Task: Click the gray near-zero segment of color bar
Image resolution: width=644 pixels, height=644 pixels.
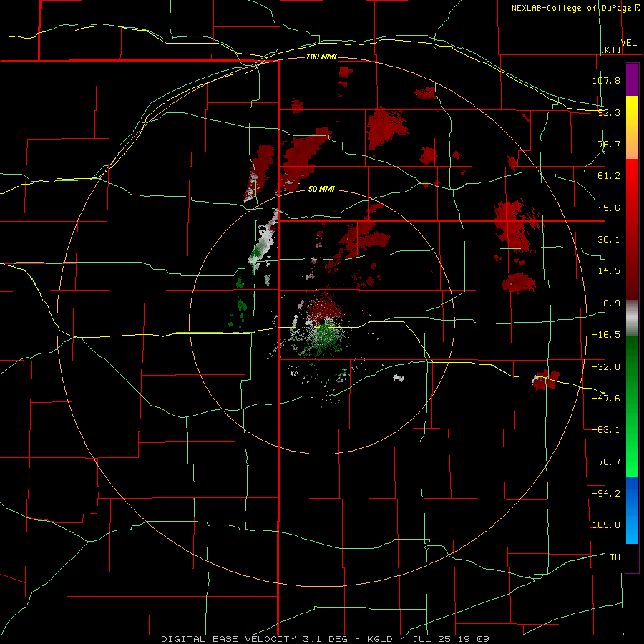Action: [x=632, y=318]
